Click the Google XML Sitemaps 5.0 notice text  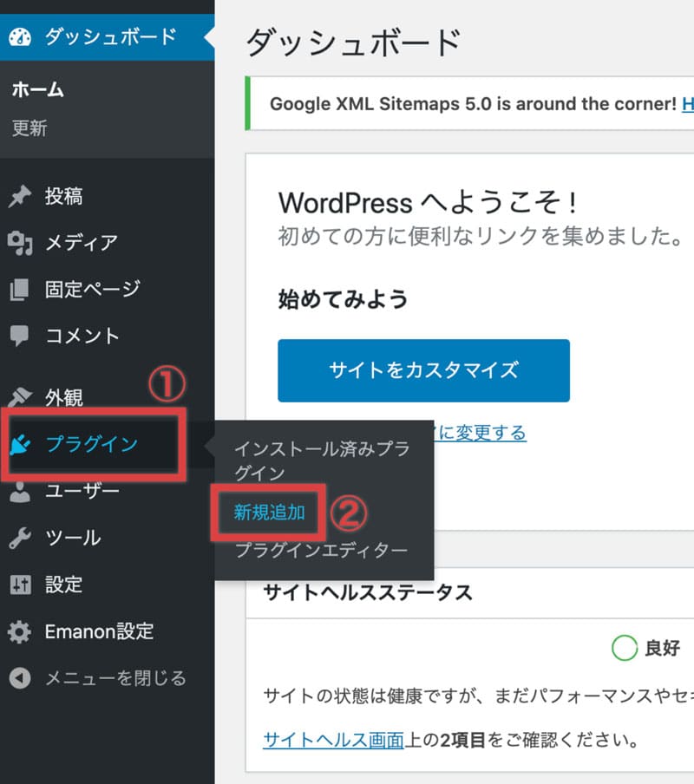pos(473,104)
